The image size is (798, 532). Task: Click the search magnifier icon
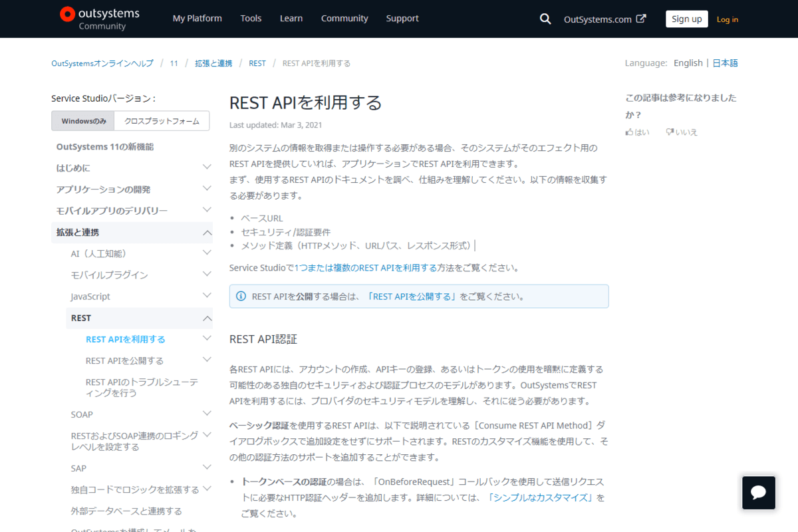(545, 19)
